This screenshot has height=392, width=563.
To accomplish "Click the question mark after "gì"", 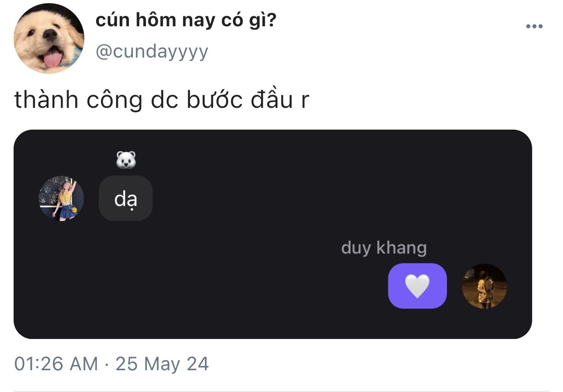I will coord(272,21).
